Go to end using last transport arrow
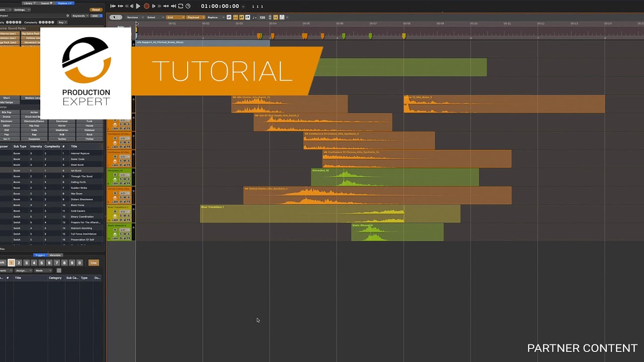This screenshot has width=644, height=362. click(174, 6)
